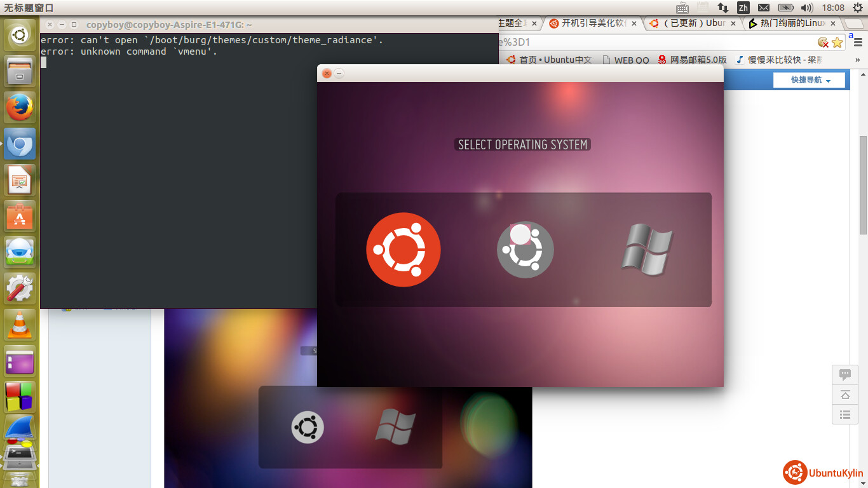This screenshot has width=868, height=488.
Task: Open system settings wrench launcher icon
Action: (x=20, y=288)
